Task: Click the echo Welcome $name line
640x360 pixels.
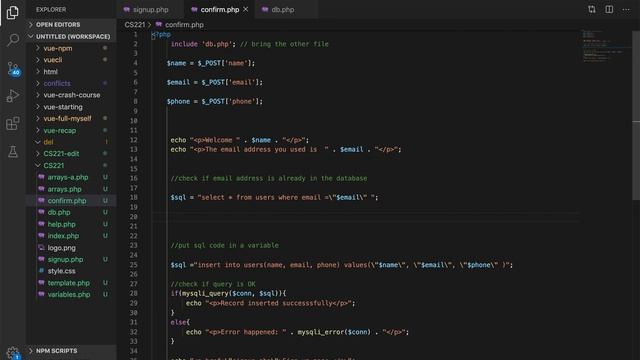Action: (x=240, y=140)
